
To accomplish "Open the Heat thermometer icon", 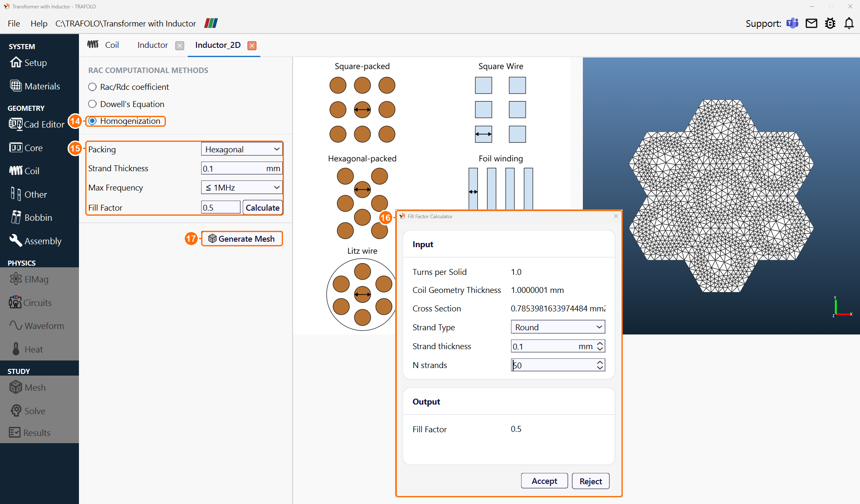I will (16, 349).
